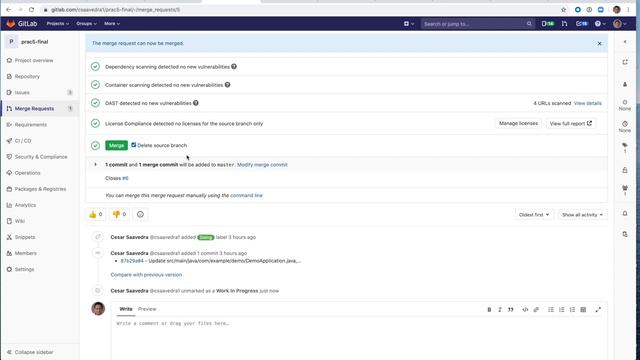Click Modify merge commit link
This screenshot has height=360, width=640.
click(x=262, y=165)
